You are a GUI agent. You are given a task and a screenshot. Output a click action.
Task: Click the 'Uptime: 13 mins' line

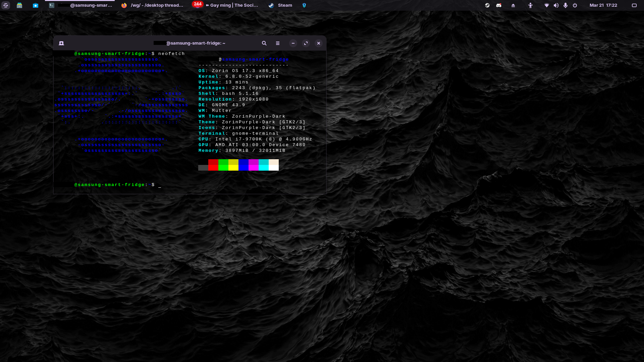coord(223,82)
